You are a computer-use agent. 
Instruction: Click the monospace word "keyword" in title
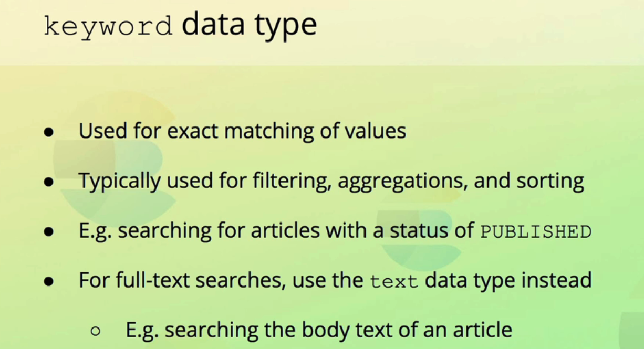[108, 25]
